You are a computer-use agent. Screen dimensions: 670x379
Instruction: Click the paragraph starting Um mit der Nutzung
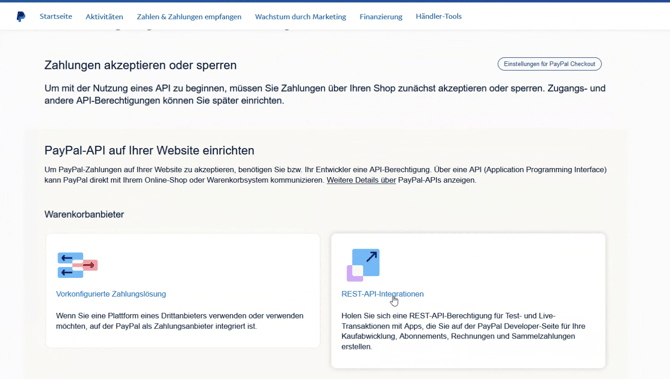pyautogui.click(x=325, y=94)
